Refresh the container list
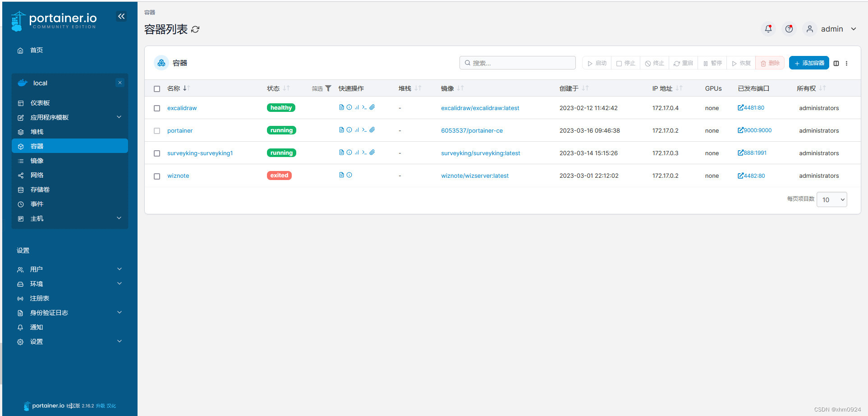Screen dimensions: 868x416 [x=195, y=29]
